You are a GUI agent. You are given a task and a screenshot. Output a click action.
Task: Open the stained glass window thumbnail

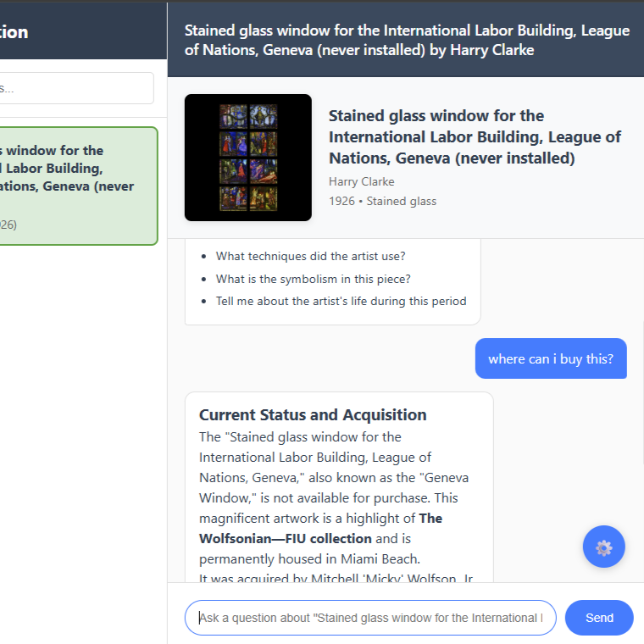tap(247, 158)
